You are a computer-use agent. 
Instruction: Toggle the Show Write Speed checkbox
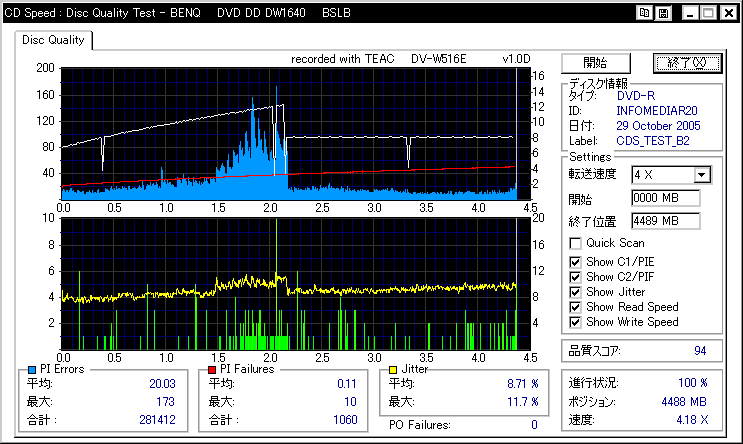click(x=575, y=323)
